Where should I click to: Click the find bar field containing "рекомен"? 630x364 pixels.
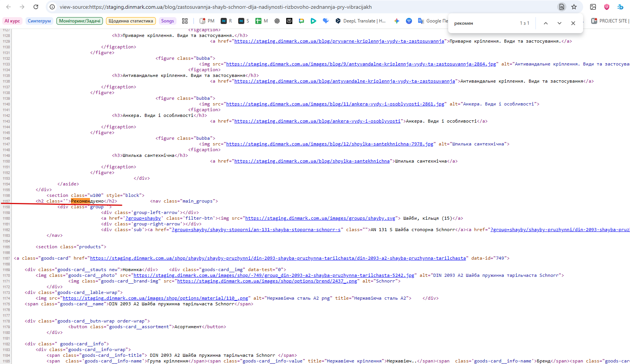click(484, 23)
